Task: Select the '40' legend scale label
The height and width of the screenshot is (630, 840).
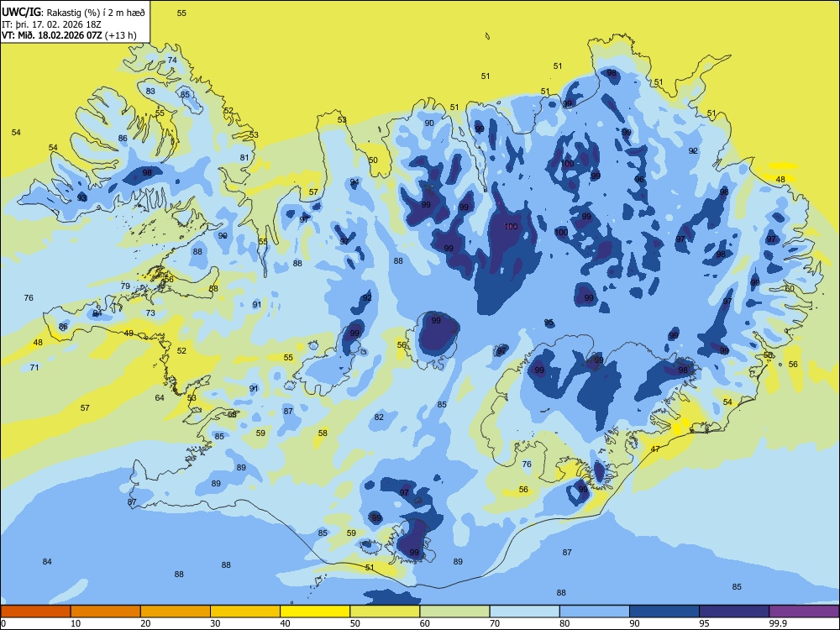Action: pyautogui.click(x=285, y=623)
